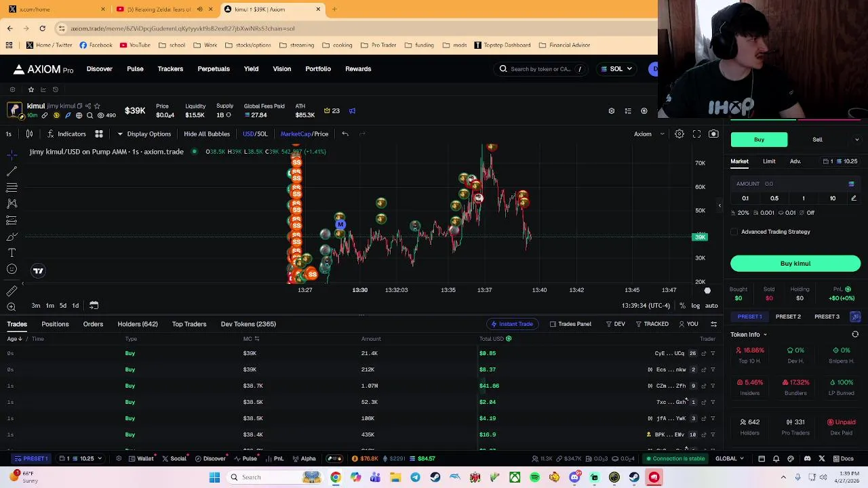Open the Trackers page
This screenshot has height=488, width=868.
click(170, 68)
